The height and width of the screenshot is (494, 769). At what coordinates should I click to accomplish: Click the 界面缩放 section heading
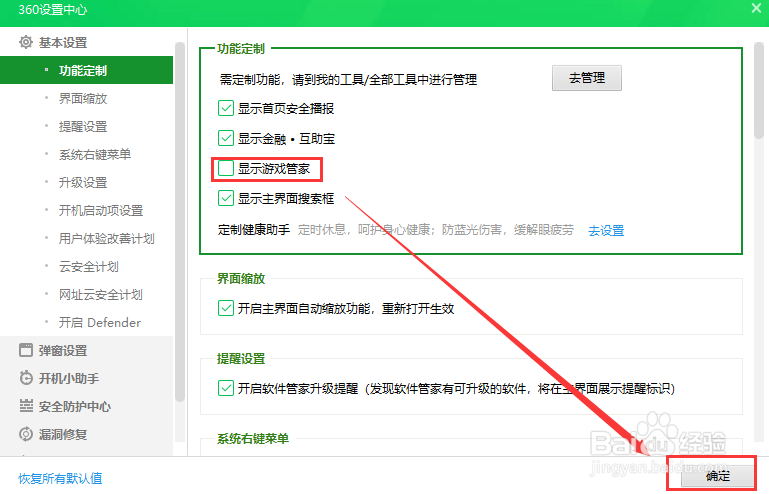(x=241, y=279)
